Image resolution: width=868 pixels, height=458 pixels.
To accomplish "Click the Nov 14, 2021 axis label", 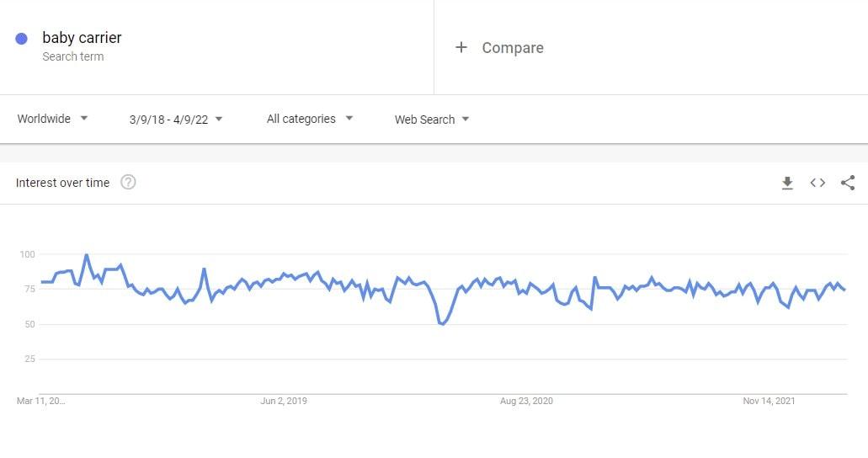I will (x=769, y=401).
